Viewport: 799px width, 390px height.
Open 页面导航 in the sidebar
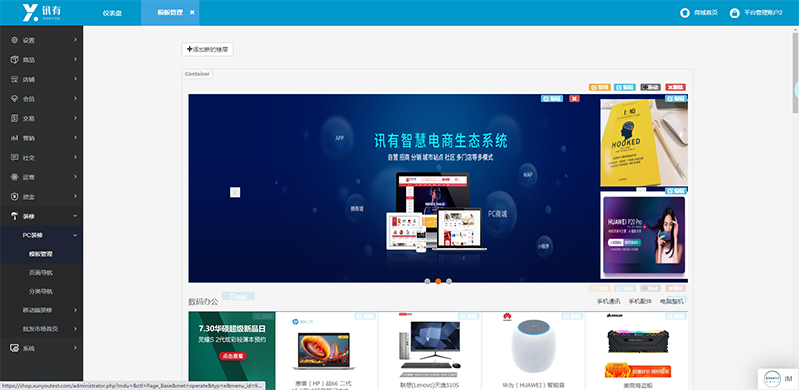coord(41,273)
